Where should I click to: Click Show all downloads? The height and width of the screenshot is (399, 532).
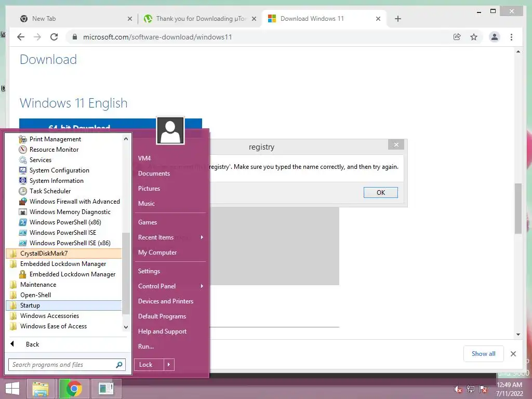[x=484, y=353]
